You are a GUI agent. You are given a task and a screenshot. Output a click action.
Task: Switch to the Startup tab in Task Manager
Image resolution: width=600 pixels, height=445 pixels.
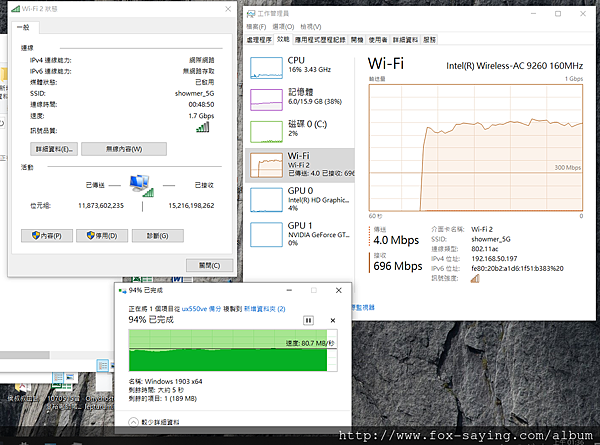point(357,40)
